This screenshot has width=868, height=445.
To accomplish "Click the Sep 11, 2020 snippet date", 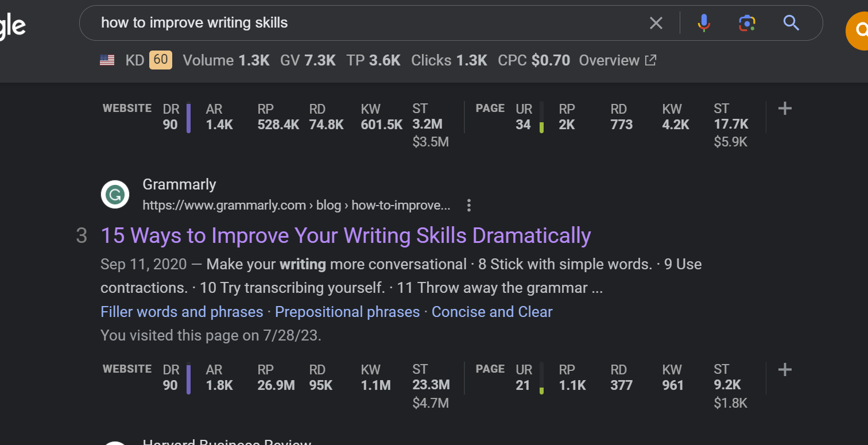I will click(144, 264).
